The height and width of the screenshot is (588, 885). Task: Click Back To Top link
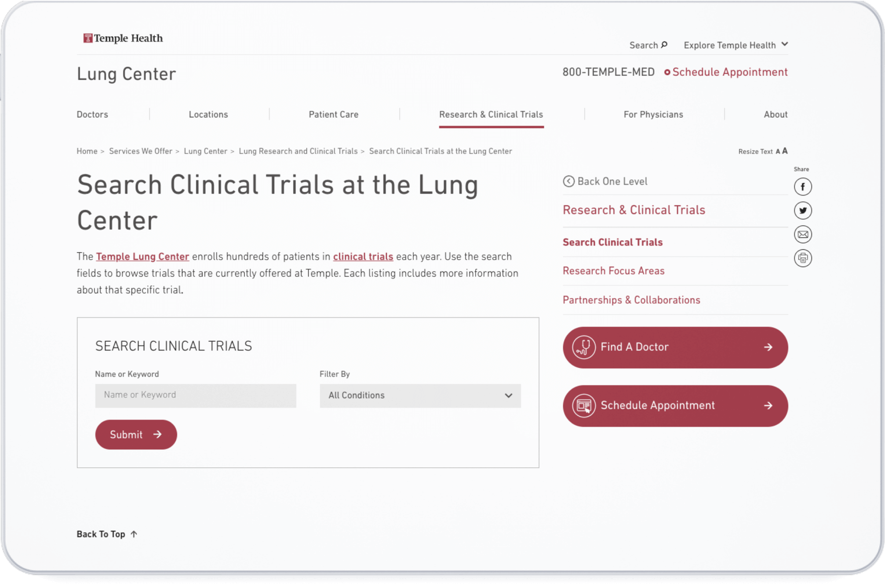(x=107, y=534)
